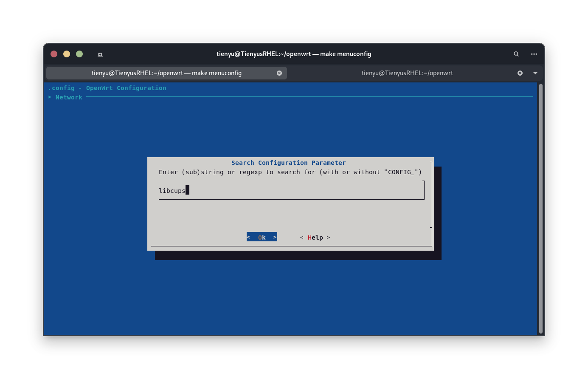The height and width of the screenshot is (379, 588).
Task: Click the 'Enter (sub)string or regexp' instruction text
Action: click(x=290, y=172)
